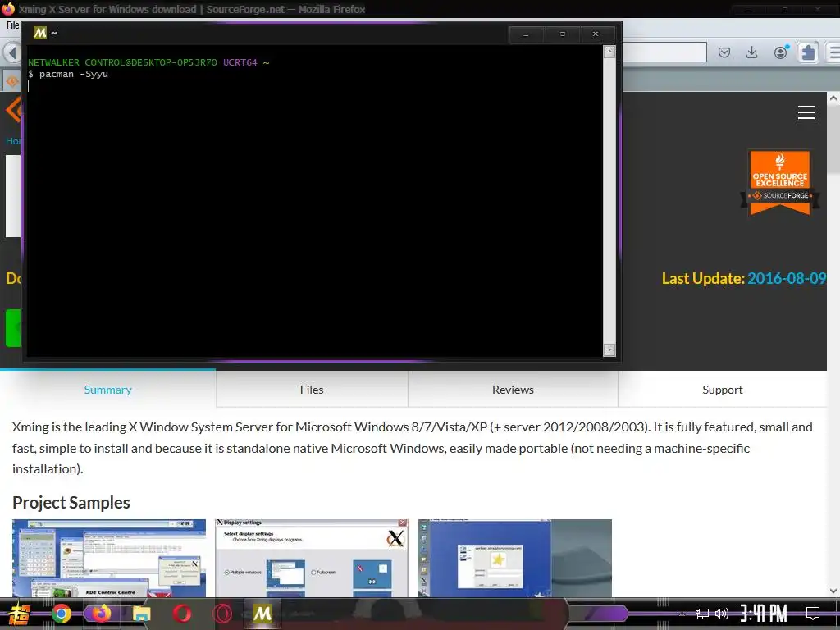Open the notification center icon

(813, 614)
